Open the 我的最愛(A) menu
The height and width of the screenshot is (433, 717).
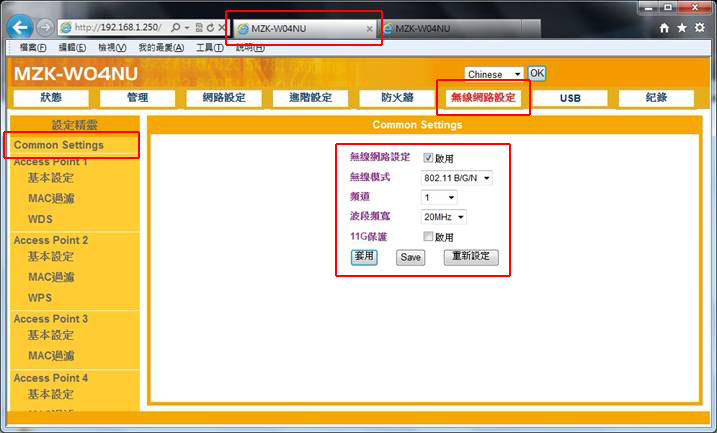tap(161, 48)
